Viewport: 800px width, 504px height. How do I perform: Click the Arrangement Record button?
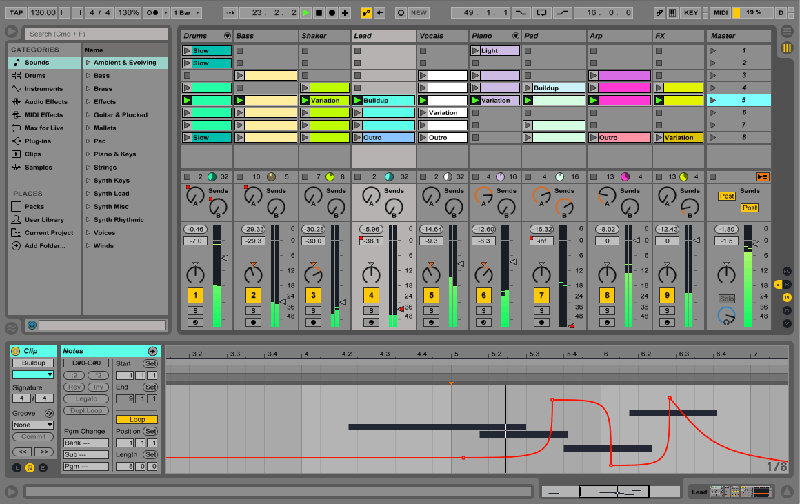(332, 13)
